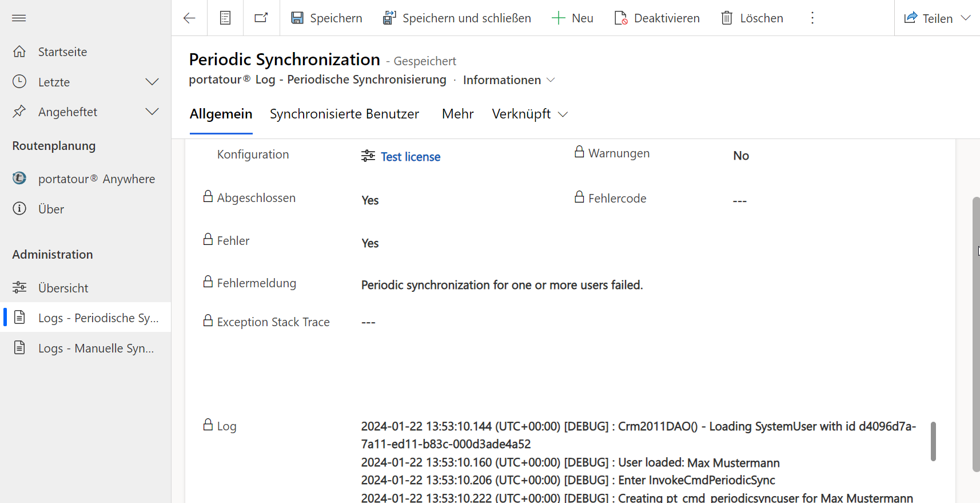Image resolution: width=980 pixels, height=503 pixels.
Task: Toggle the hamburger navigation menu
Action: (19, 18)
